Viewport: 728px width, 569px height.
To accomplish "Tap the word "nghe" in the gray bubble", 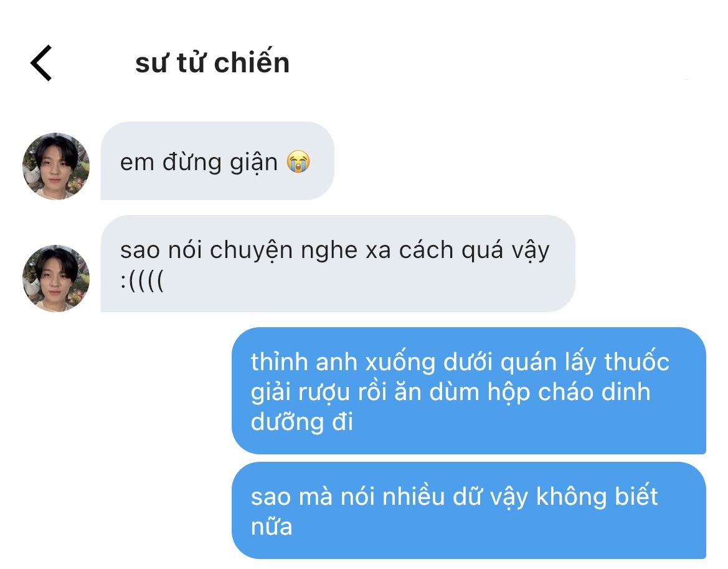I will tap(329, 251).
